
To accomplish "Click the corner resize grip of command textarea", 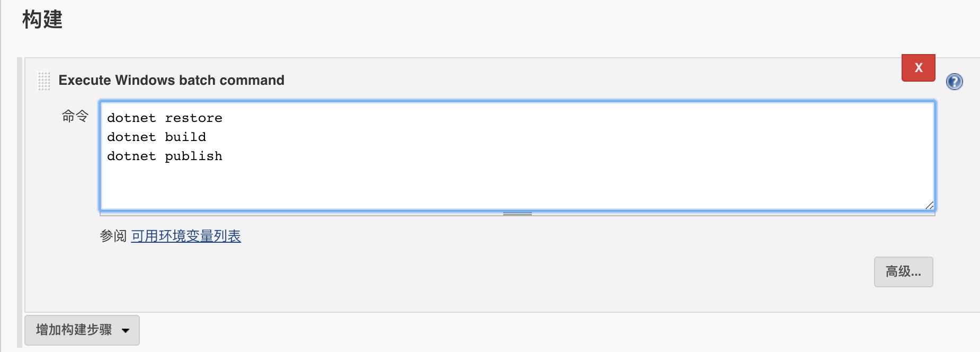I will click(x=929, y=205).
